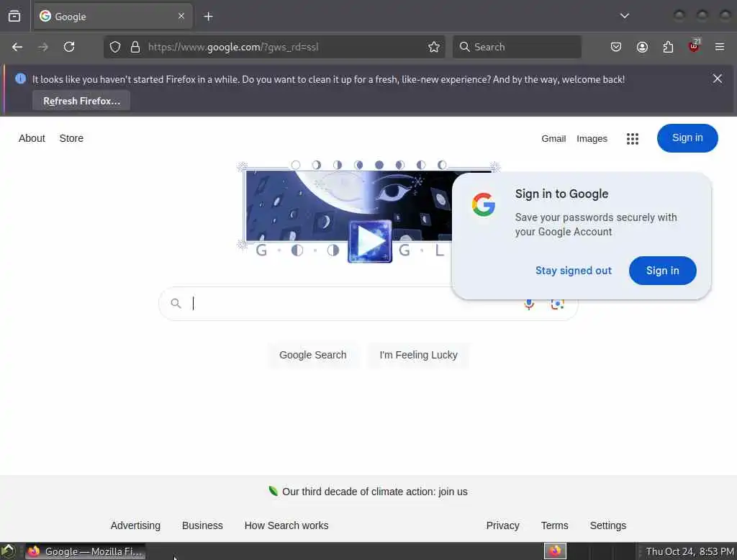Click the URL address bar
Viewport: 737px width, 560px height.
point(274,47)
